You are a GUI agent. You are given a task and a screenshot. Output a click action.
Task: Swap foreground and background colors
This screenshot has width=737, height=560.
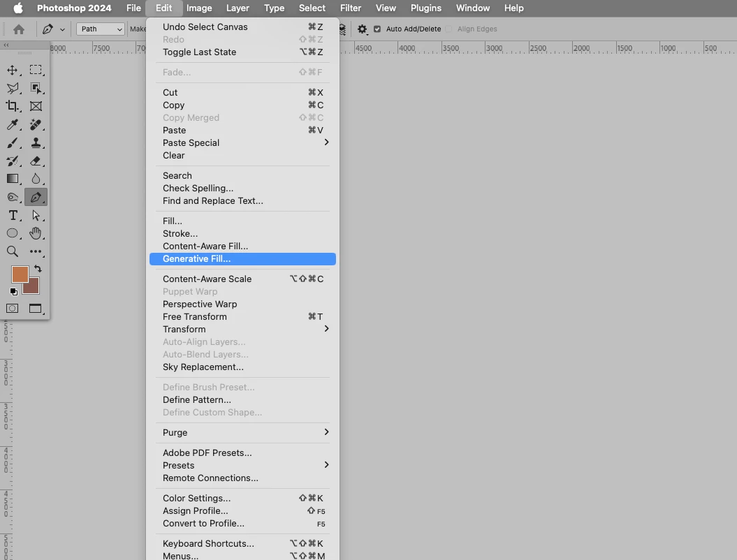[38, 270]
